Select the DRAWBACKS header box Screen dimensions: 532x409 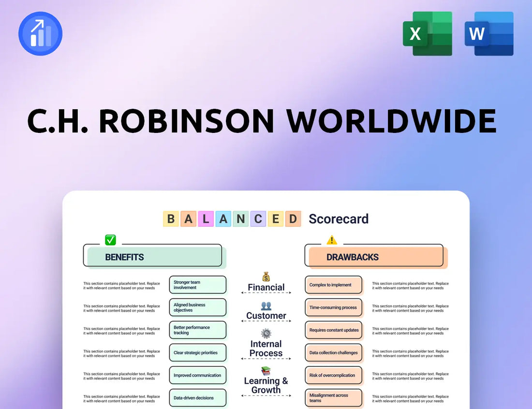pyautogui.click(x=376, y=257)
